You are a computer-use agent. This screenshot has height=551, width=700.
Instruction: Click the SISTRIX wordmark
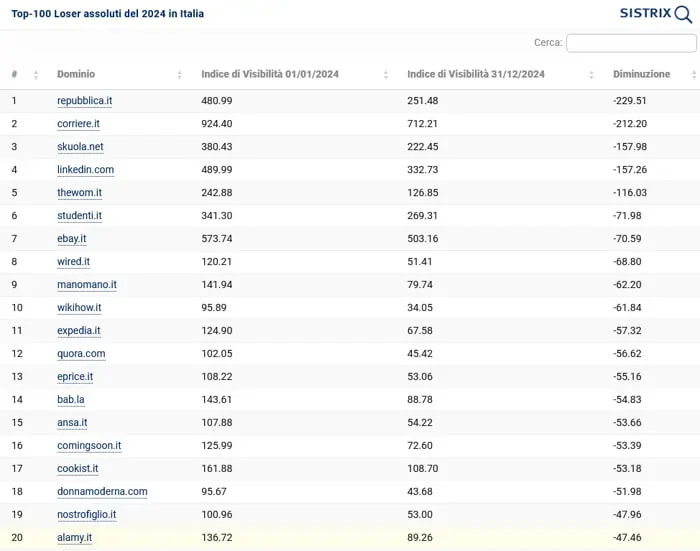(646, 13)
